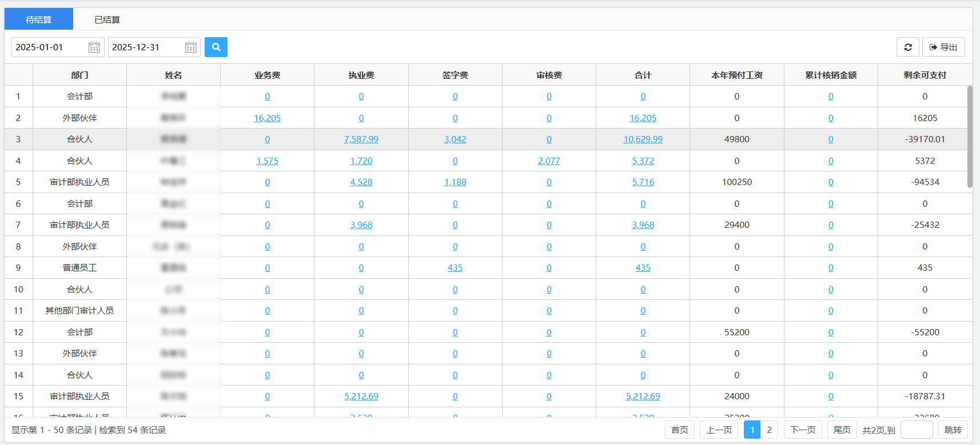This screenshot has width=980, height=445.
Task: Select the 待结算 tab
Action: click(x=38, y=19)
